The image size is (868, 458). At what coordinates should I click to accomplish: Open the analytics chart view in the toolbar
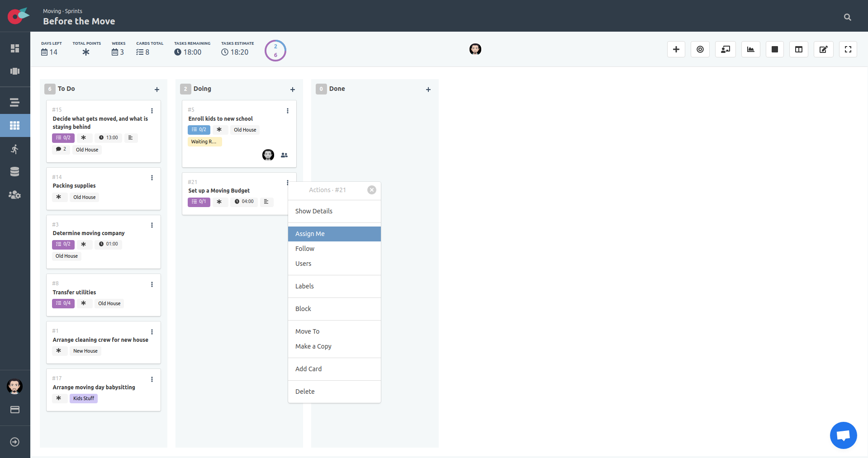pos(750,49)
